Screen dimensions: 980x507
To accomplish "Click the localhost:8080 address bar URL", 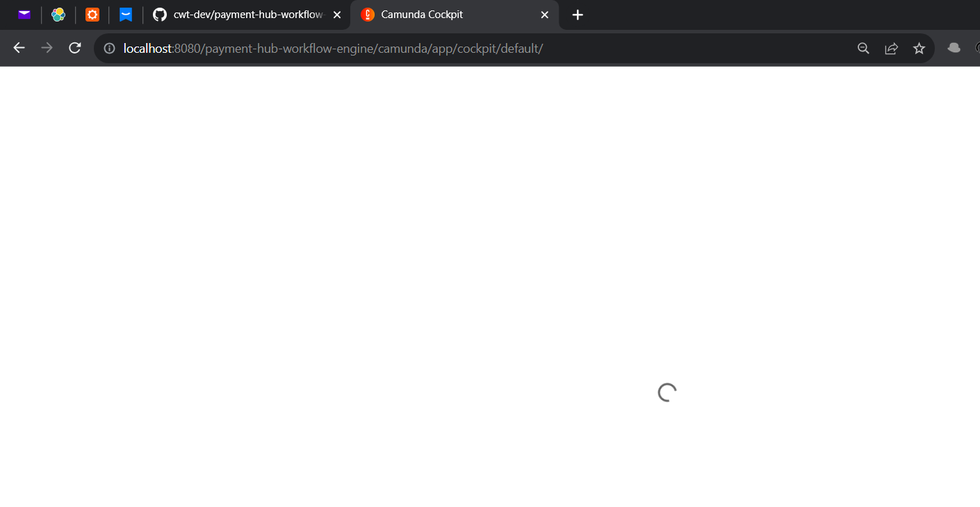I will click(x=333, y=49).
